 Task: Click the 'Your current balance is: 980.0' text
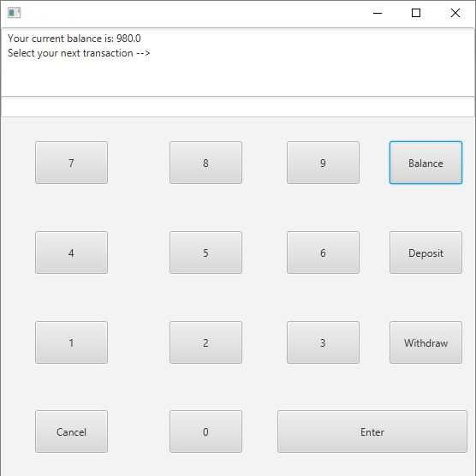(74, 39)
